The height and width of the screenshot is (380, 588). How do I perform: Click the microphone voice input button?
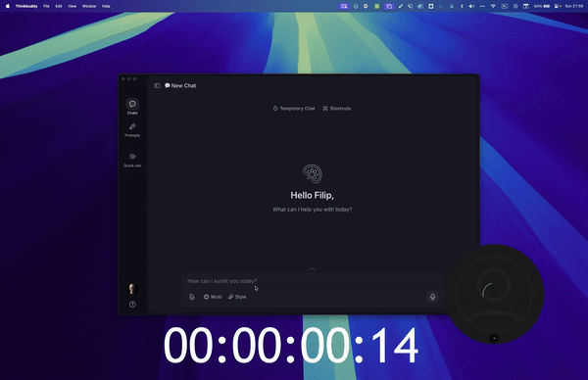[432, 297]
